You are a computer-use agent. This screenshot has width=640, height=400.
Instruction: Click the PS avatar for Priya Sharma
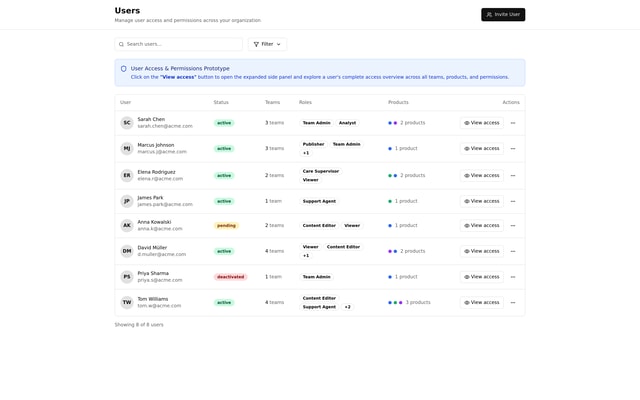[127, 277]
